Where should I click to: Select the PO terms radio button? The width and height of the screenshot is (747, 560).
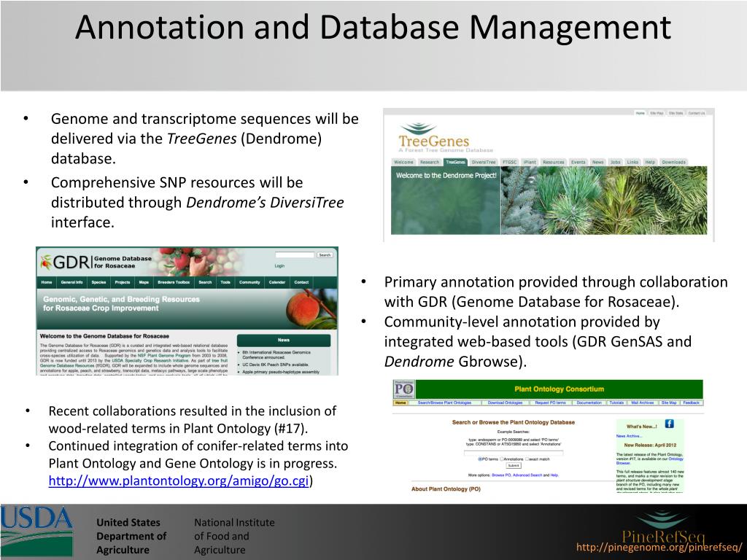point(480,459)
